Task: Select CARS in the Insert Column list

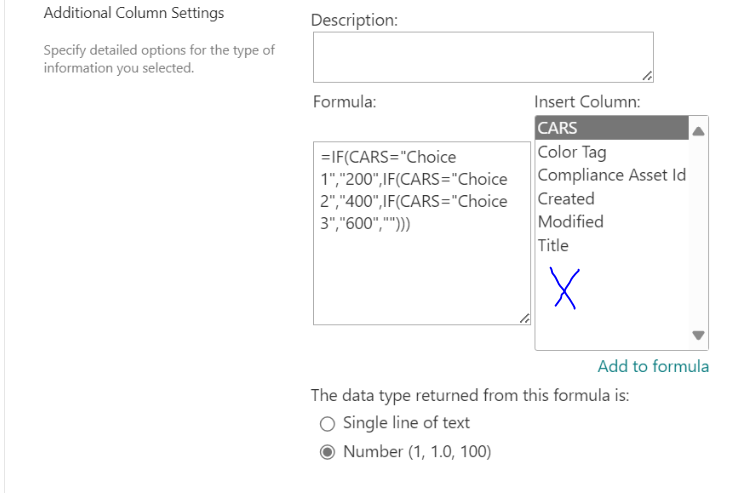Action: tap(612, 128)
